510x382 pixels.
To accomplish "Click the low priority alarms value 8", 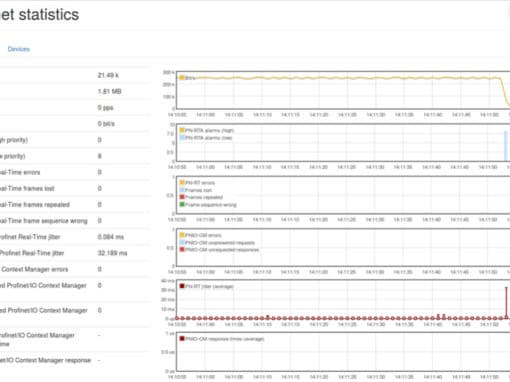I will (99, 156).
